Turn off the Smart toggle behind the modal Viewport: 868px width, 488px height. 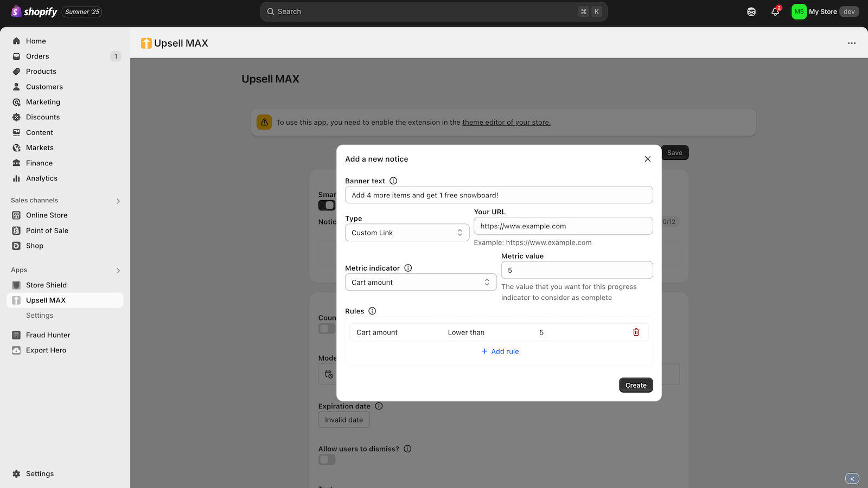[x=327, y=205]
